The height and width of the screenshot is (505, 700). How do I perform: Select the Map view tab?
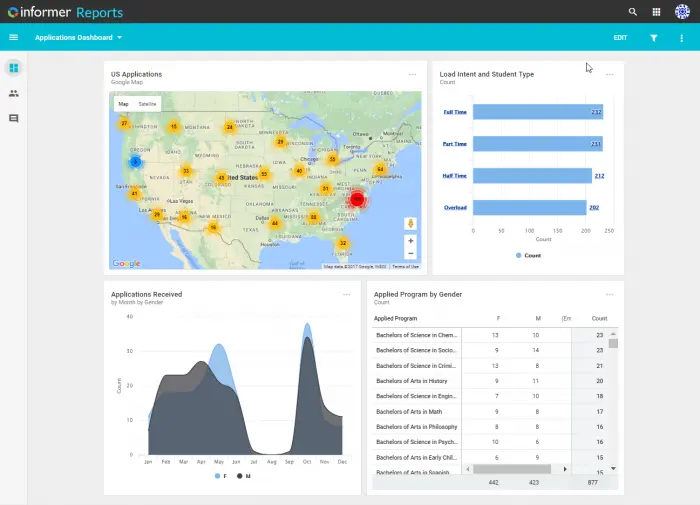124,104
